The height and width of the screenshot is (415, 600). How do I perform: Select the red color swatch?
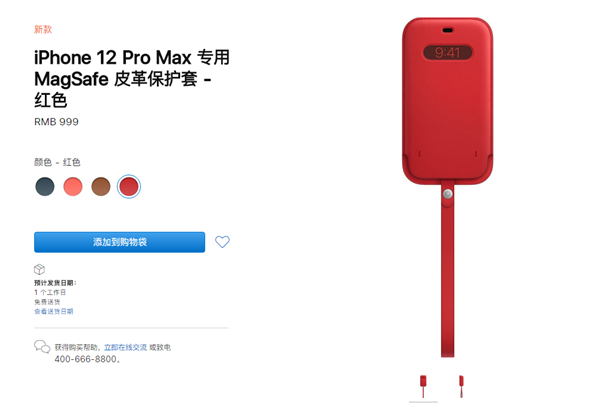point(129,187)
